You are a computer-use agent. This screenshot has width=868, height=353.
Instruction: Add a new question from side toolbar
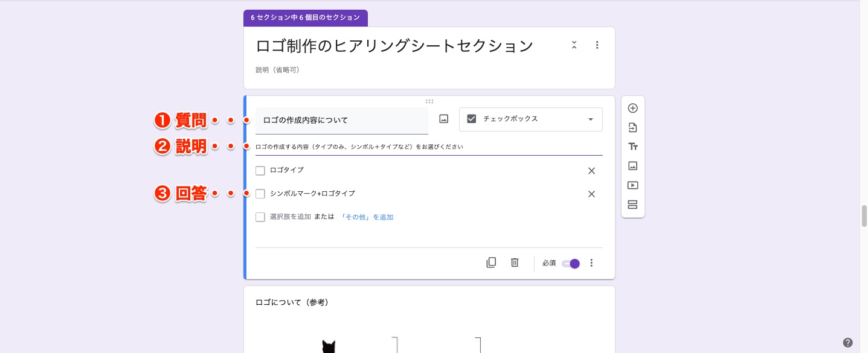point(632,109)
